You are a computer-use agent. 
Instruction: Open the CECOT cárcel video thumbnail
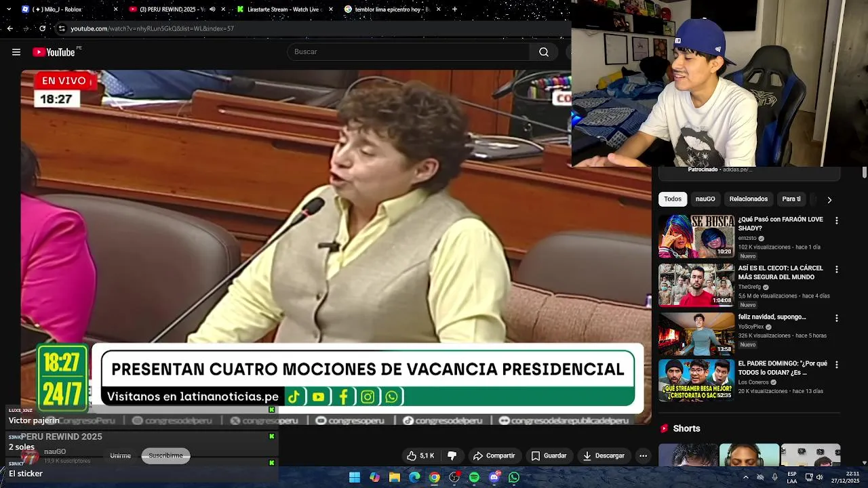(x=696, y=285)
